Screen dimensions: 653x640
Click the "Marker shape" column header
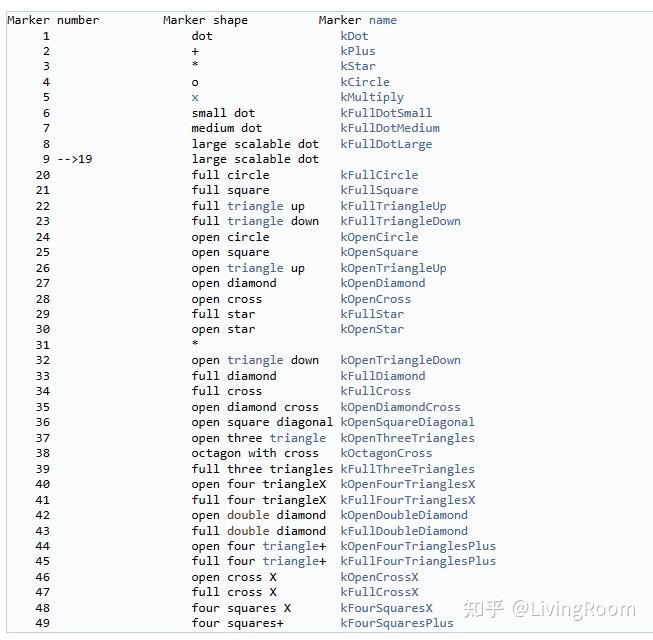[205, 20]
